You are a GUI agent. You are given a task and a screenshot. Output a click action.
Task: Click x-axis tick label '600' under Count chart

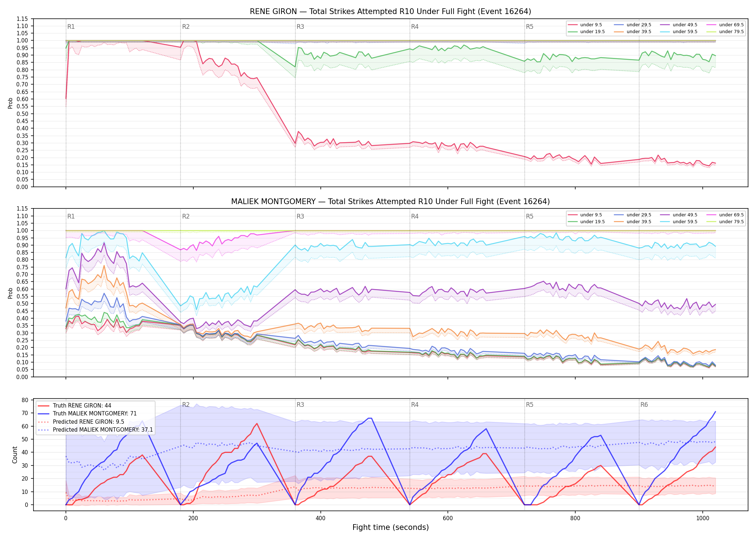(448, 518)
